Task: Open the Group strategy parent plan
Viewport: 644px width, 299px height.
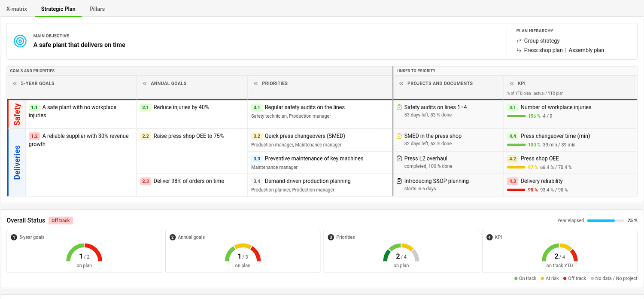Action: tap(542, 41)
